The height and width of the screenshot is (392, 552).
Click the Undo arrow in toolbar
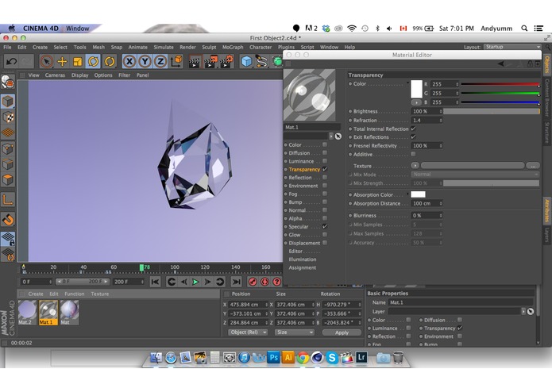11,62
